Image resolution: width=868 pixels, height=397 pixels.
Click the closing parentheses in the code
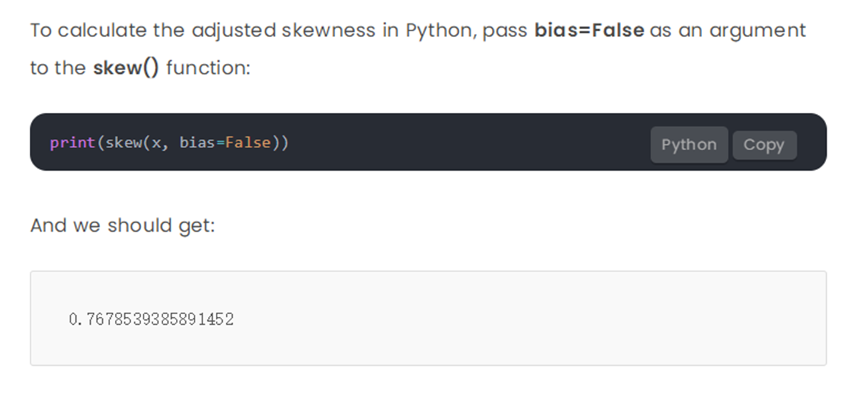[x=280, y=142]
